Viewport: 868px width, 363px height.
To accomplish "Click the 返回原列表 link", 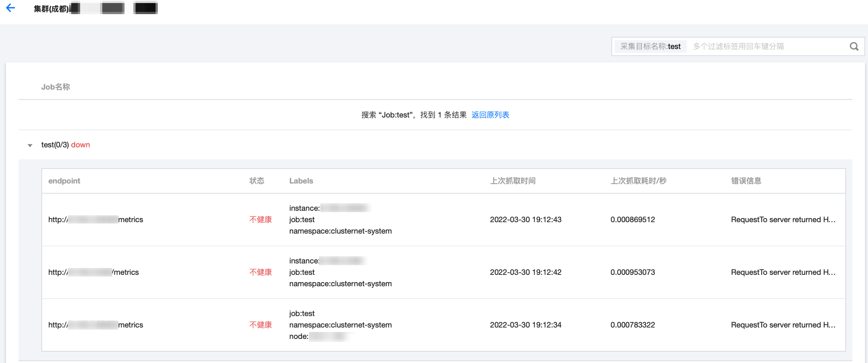I will (x=490, y=115).
